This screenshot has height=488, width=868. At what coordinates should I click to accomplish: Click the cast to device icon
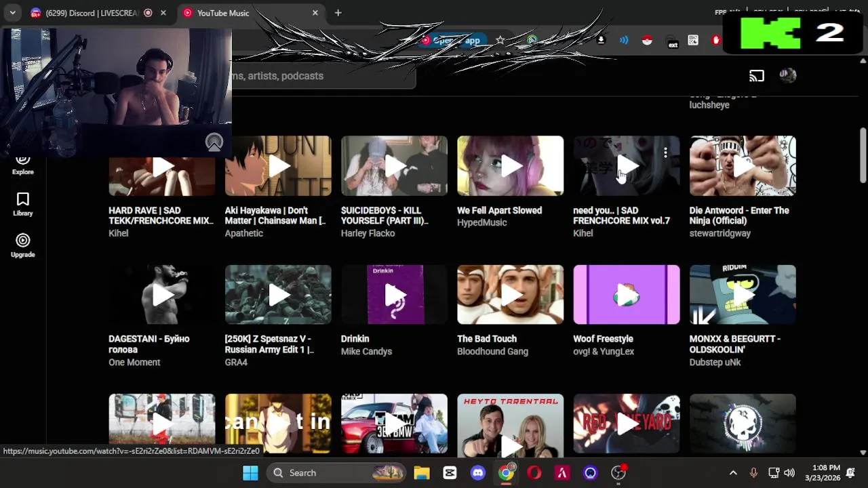(x=757, y=76)
